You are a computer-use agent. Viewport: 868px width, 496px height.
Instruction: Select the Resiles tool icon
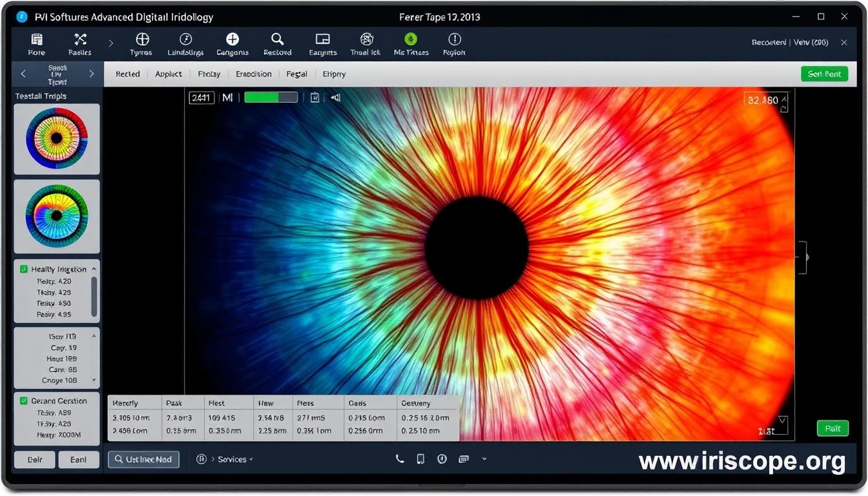pyautogui.click(x=80, y=40)
